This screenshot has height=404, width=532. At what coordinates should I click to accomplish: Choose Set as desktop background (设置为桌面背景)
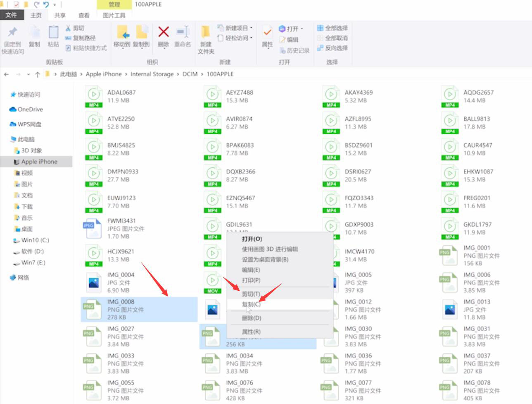pos(280,259)
